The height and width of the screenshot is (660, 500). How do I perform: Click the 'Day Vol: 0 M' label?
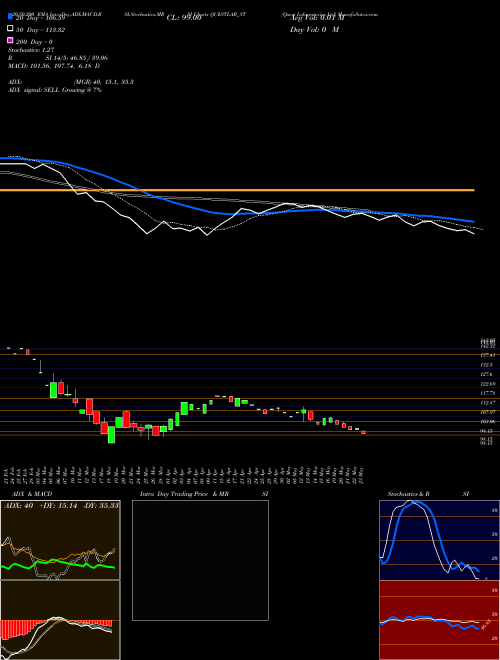[x=314, y=30]
